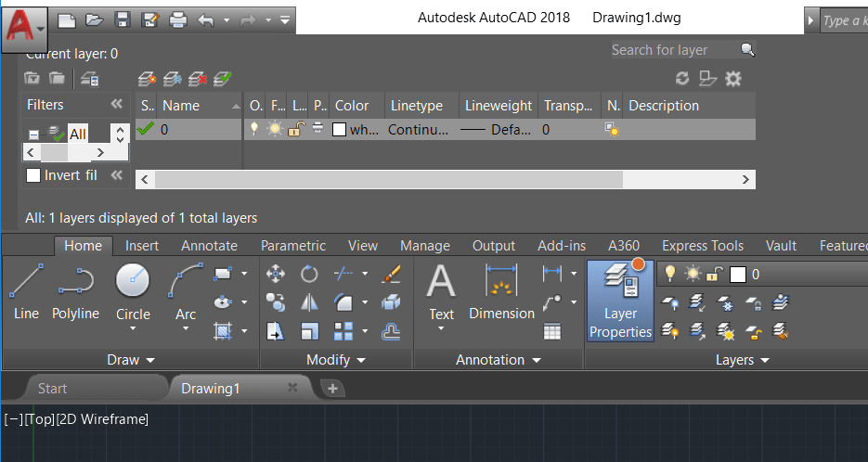Viewport: 868px width, 462px height.
Task: Expand the Annotation panel dropdown
Action: pos(499,360)
